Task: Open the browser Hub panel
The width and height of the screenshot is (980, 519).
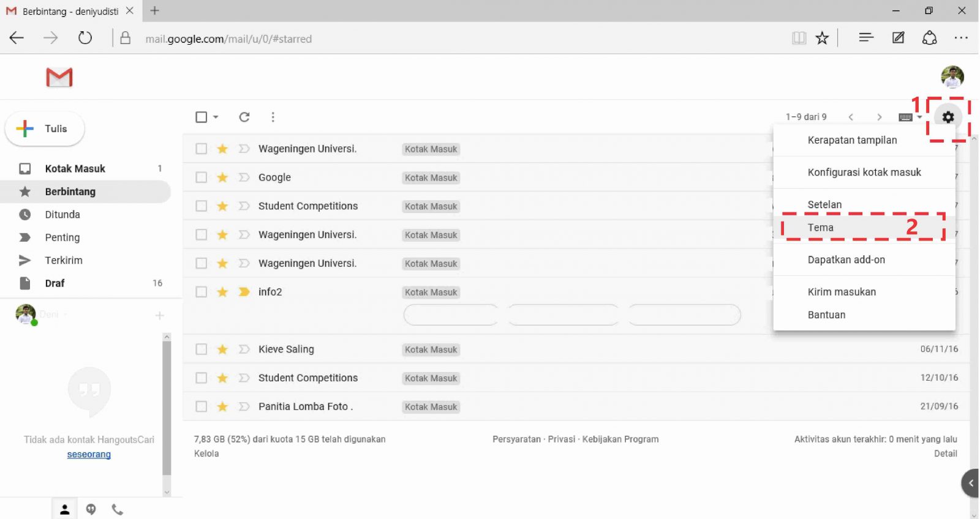Action: [x=866, y=38]
